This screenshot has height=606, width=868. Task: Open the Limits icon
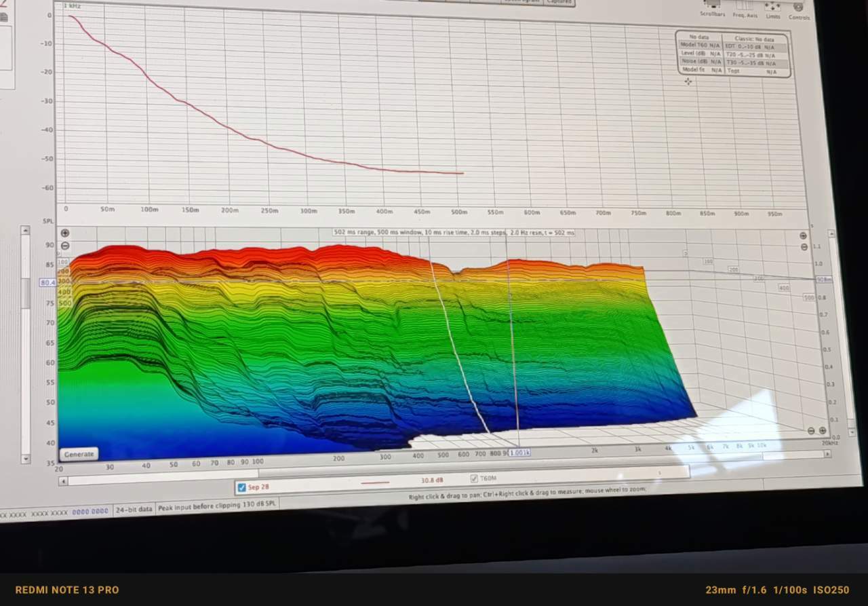772,10
